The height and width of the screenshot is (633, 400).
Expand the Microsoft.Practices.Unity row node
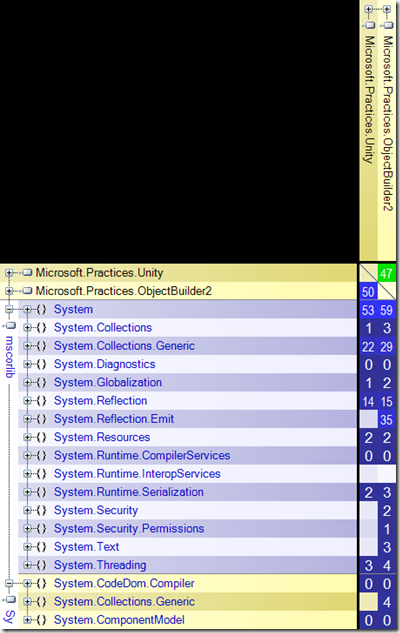[x=9, y=273]
